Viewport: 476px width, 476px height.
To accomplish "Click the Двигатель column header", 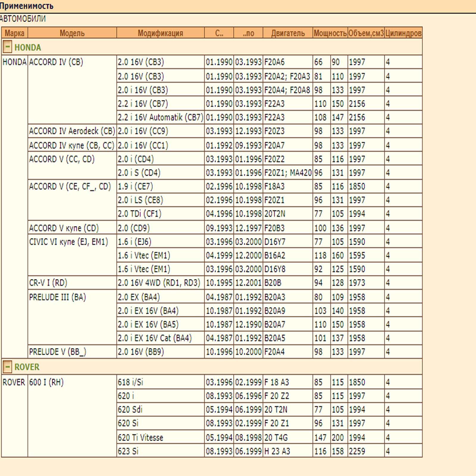I will 288,33.
